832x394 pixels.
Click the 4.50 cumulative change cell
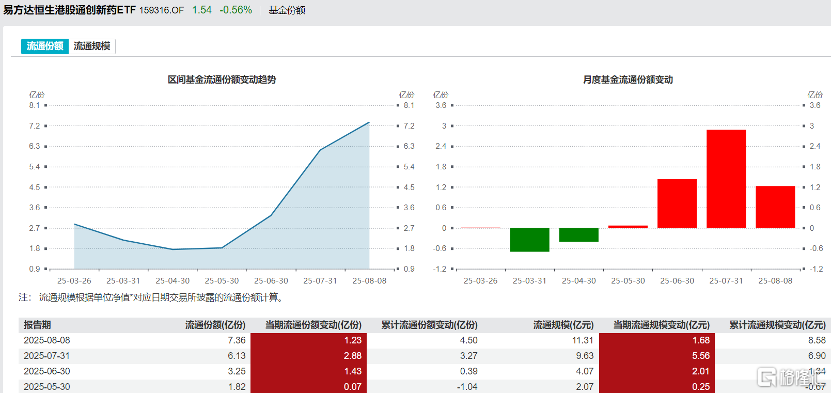tap(470, 339)
